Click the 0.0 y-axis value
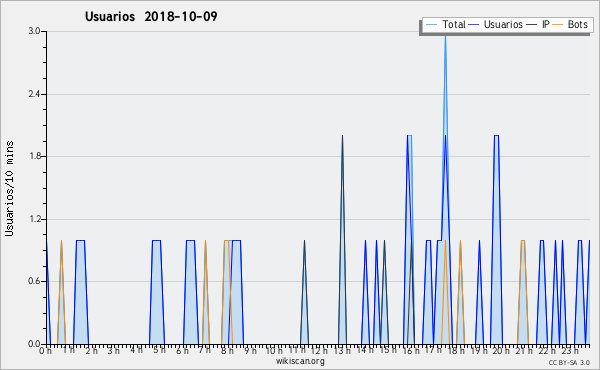600x370 pixels. [x=34, y=344]
